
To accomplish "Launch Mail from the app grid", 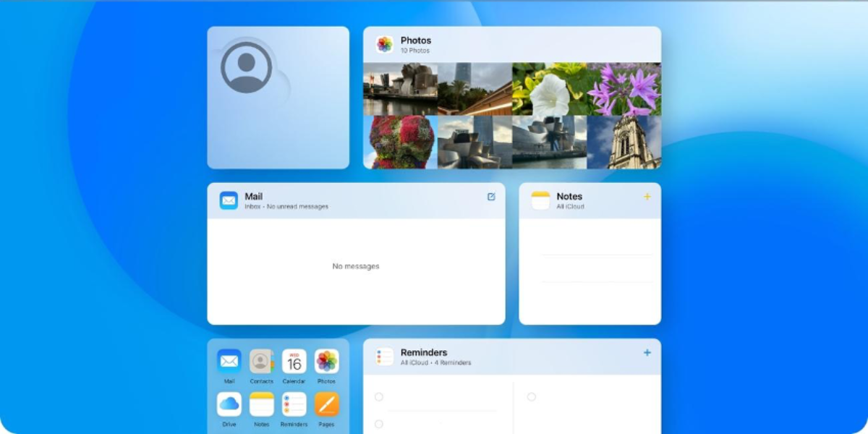I will pyautogui.click(x=229, y=361).
